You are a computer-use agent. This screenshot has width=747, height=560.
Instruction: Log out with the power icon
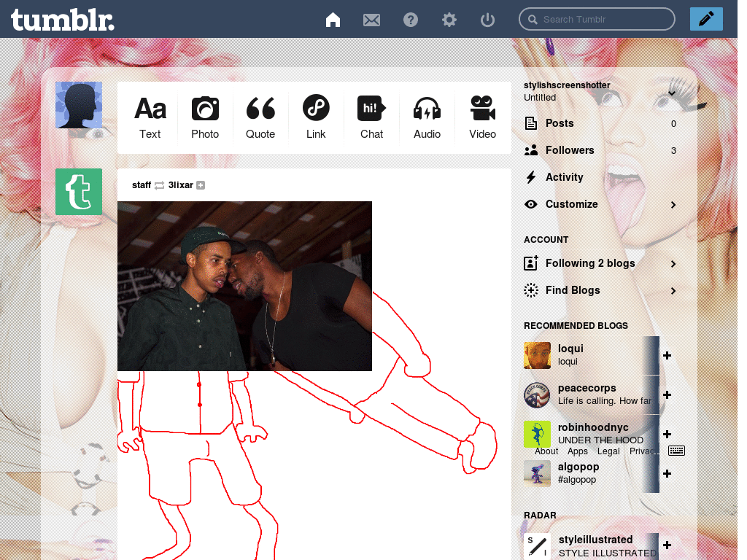[x=487, y=20]
